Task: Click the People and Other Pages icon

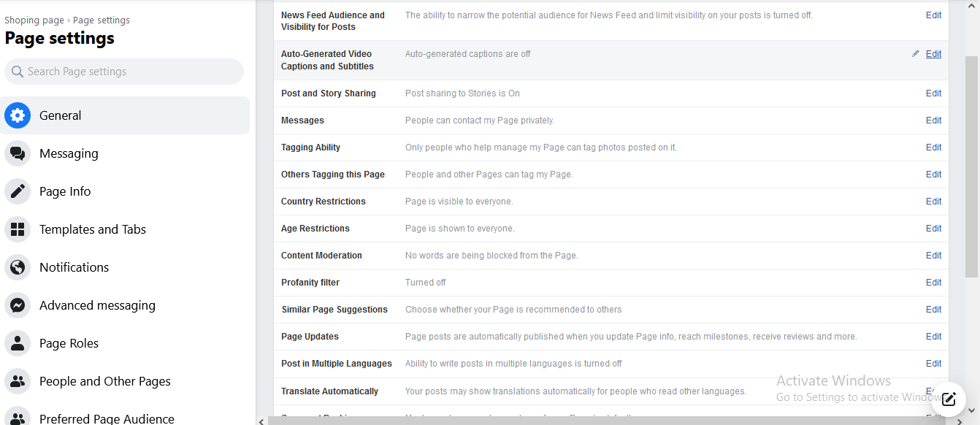Action: tap(17, 380)
